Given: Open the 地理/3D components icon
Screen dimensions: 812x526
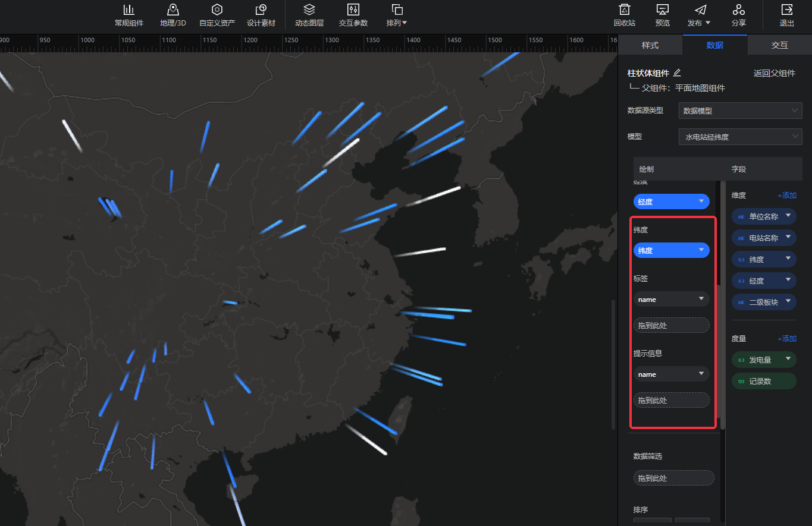Looking at the screenshot, I should click(173, 10).
